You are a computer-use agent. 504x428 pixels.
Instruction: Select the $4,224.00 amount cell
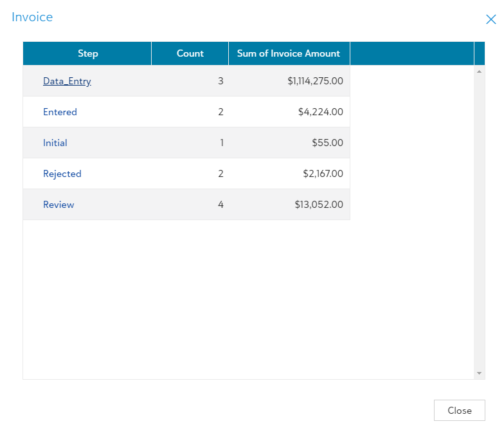click(x=320, y=112)
